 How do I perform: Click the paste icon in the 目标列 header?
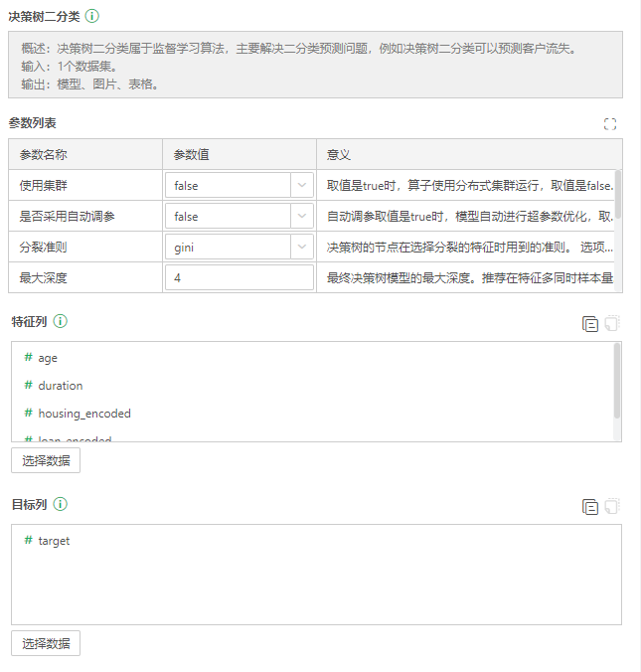tap(612, 507)
